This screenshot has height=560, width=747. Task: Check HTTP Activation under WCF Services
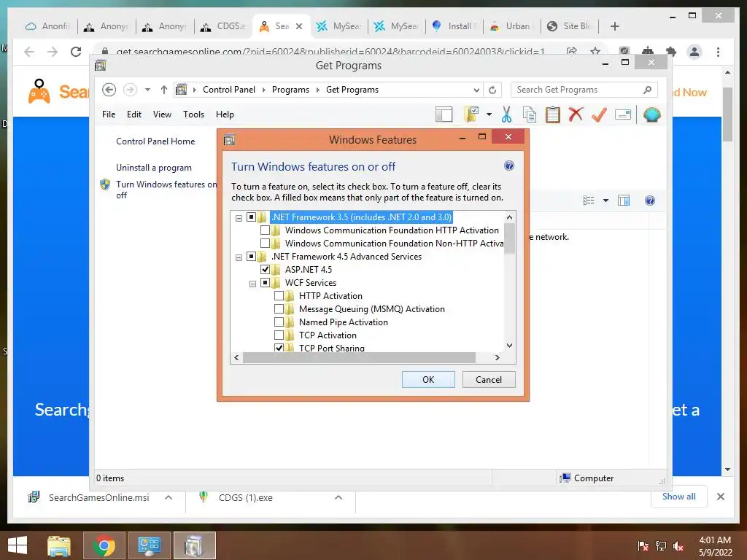(x=279, y=296)
